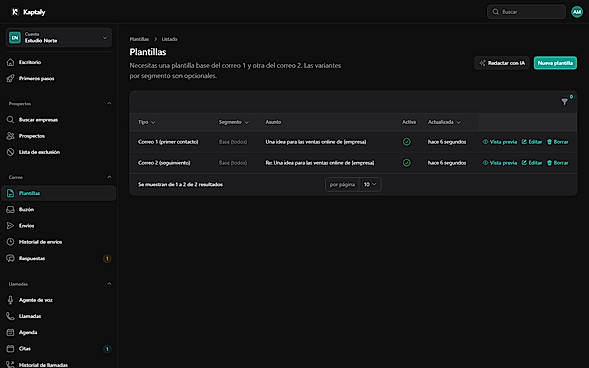589x368 pixels.
Task: Click the Llamadas phone icon
Action: [11, 316]
